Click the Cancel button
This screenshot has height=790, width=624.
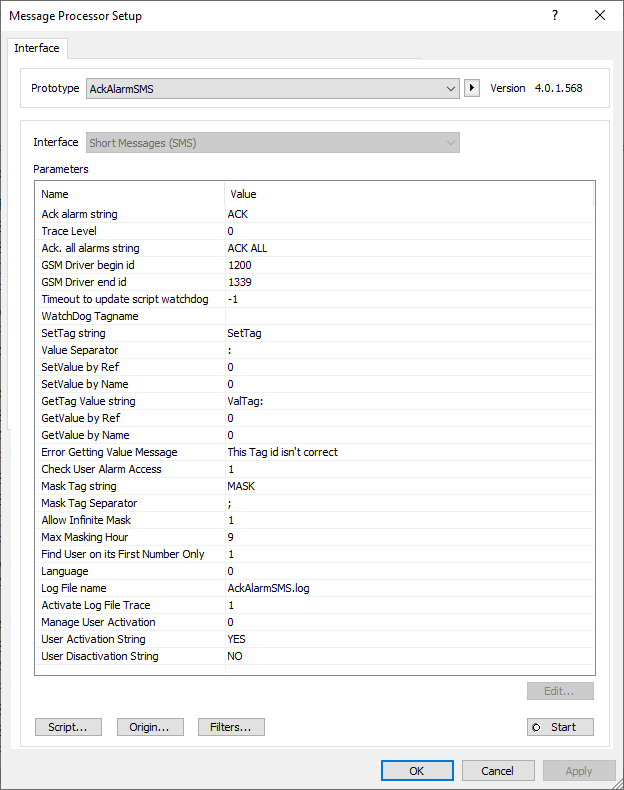point(498,771)
